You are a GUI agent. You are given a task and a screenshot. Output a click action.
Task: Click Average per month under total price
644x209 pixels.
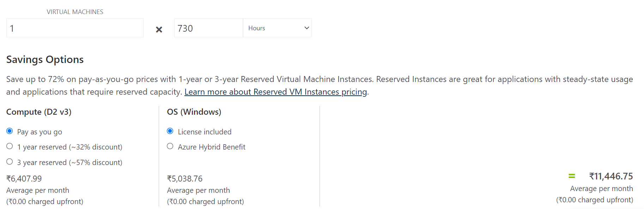tap(601, 189)
